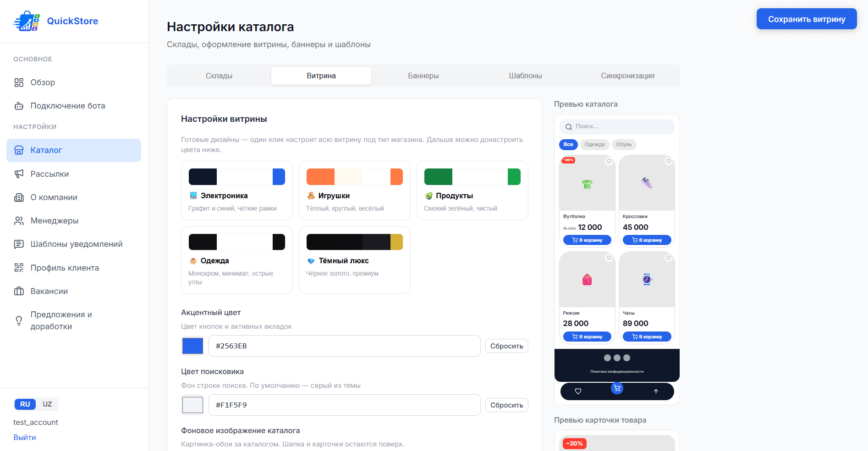Click the Поиск field in catalog preview
This screenshot has height=451, width=868.
point(617,127)
